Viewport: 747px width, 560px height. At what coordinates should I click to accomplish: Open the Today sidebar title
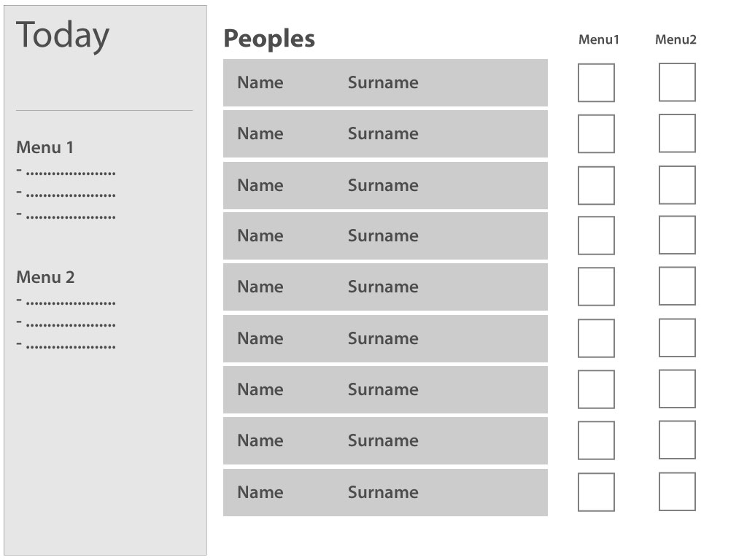[63, 36]
